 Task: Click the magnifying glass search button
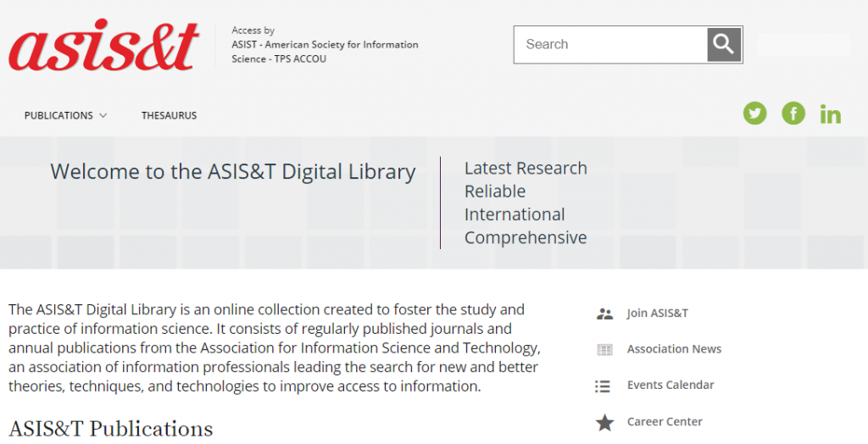(724, 44)
